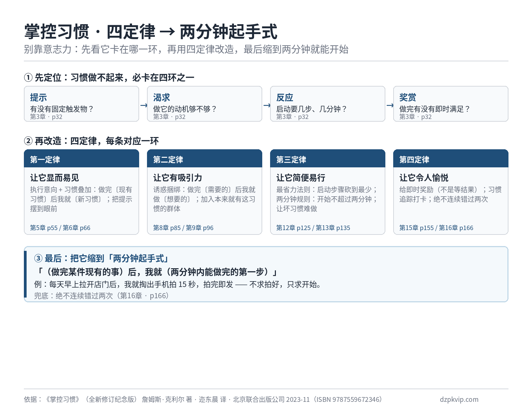Click the text 做完有没有即时满足？

click(435, 109)
